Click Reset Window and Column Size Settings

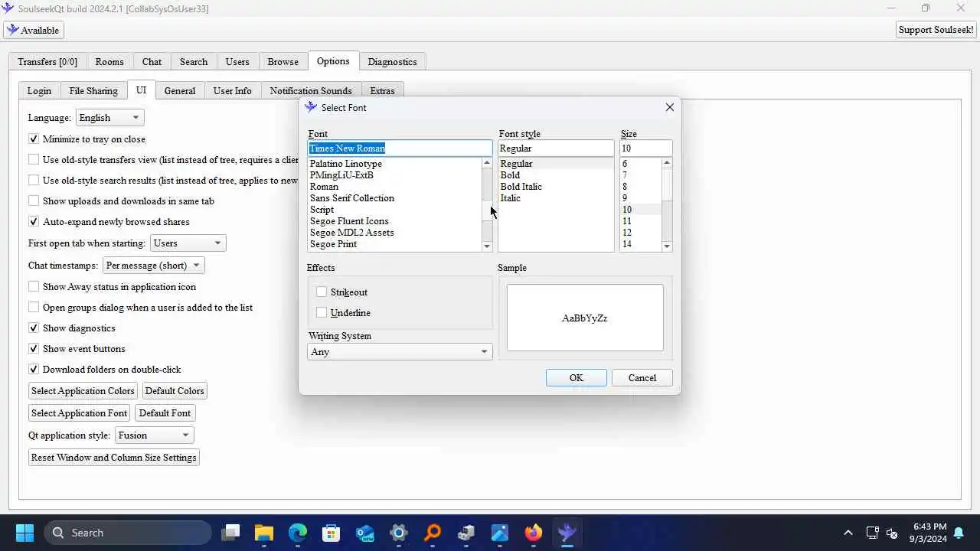[114, 458]
